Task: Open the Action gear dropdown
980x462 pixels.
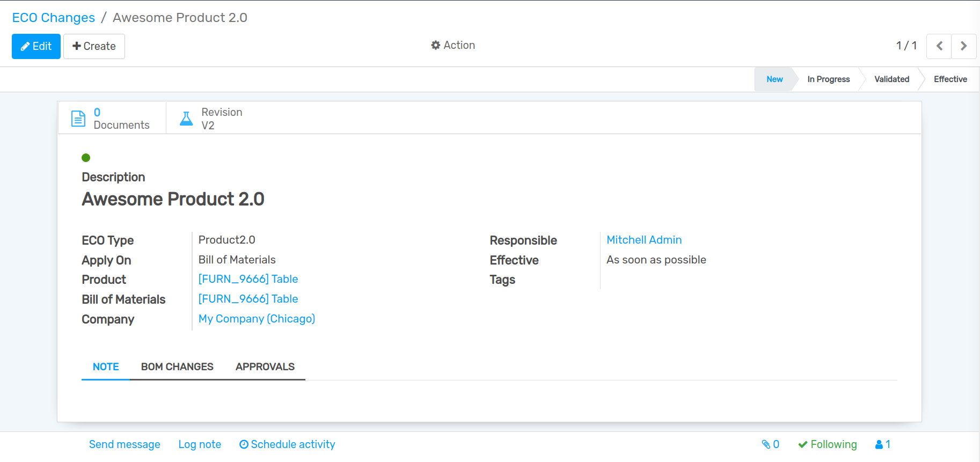Action: pyautogui.click(x=453, y=46)
